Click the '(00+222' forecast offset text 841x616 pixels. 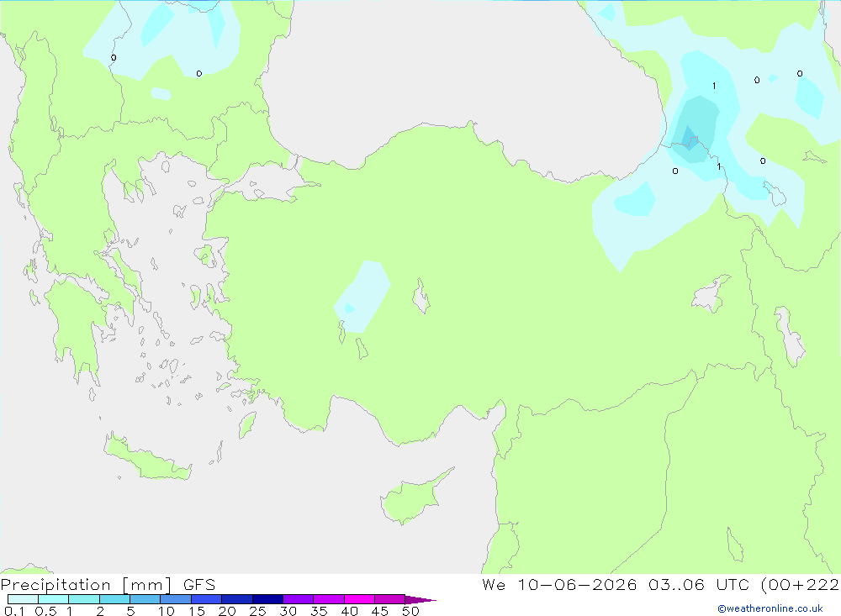[x=800, y=585]
